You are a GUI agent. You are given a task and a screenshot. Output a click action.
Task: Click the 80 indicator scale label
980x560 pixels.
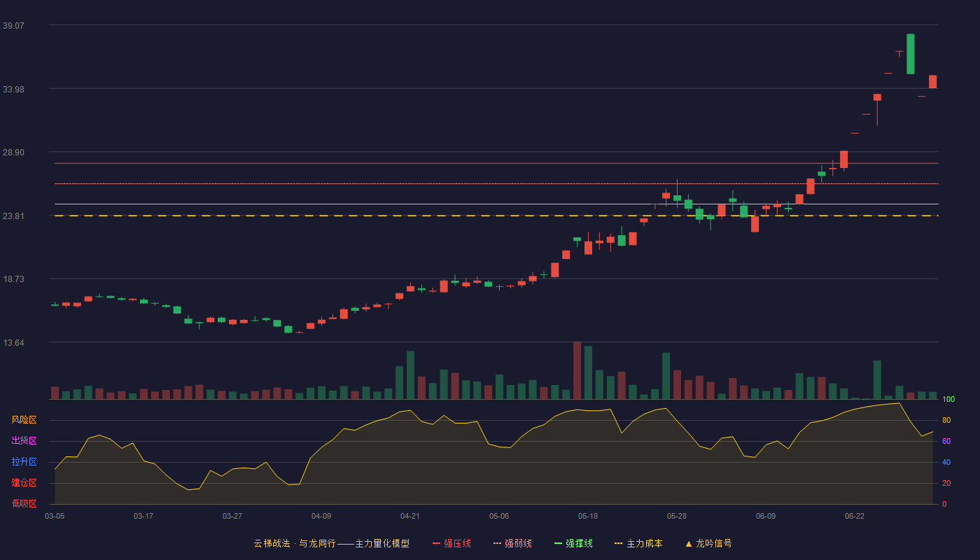946,420
